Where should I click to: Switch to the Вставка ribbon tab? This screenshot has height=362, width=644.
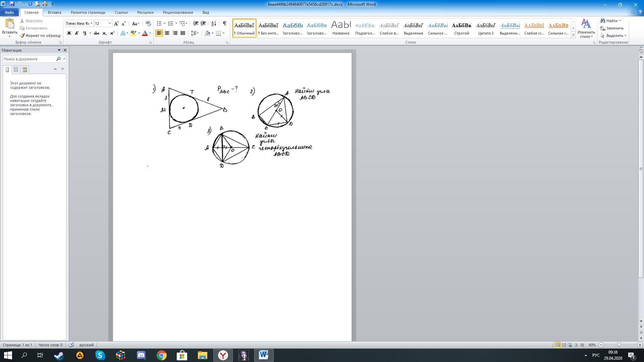pyautogui.click(x=54, y=12)
